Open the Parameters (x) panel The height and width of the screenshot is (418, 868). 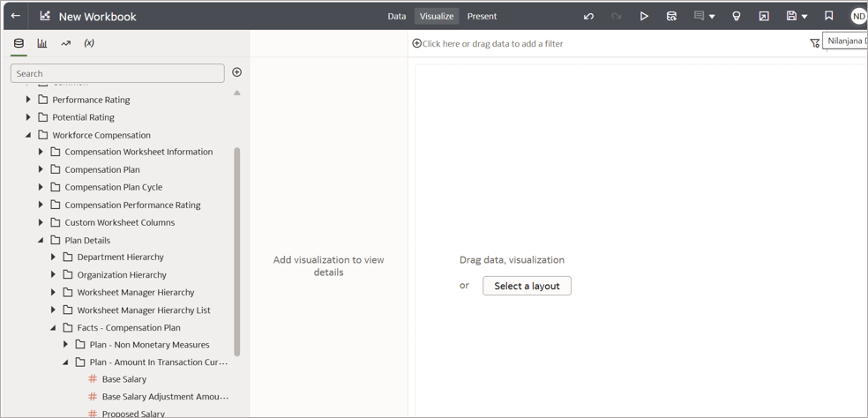click(x=89, y=43)
